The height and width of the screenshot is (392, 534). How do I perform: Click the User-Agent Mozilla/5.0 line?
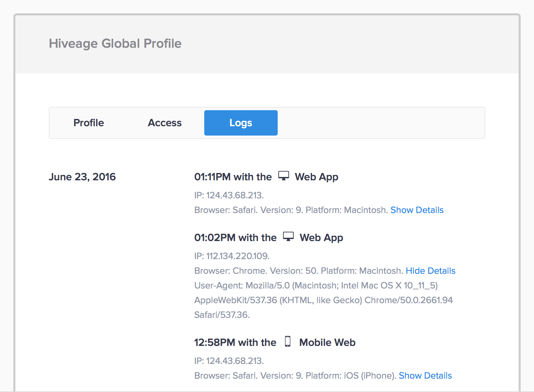(316, 285)
